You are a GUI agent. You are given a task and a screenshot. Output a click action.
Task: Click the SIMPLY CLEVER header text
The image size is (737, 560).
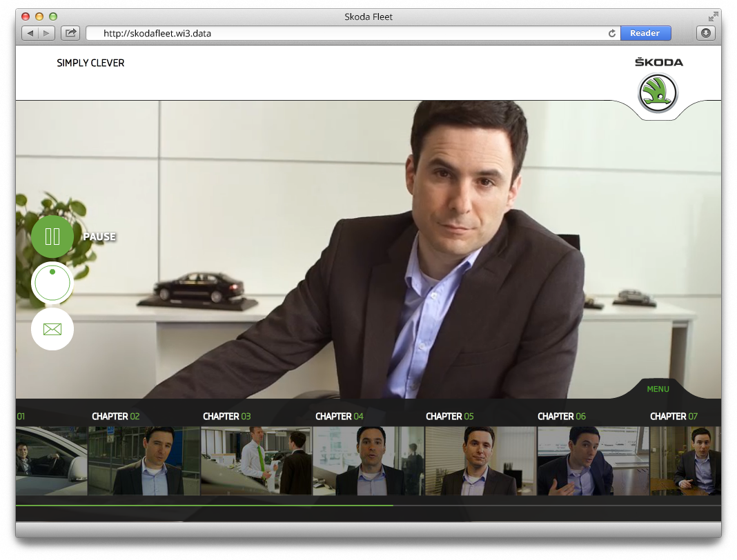click(x=90, y=63)
